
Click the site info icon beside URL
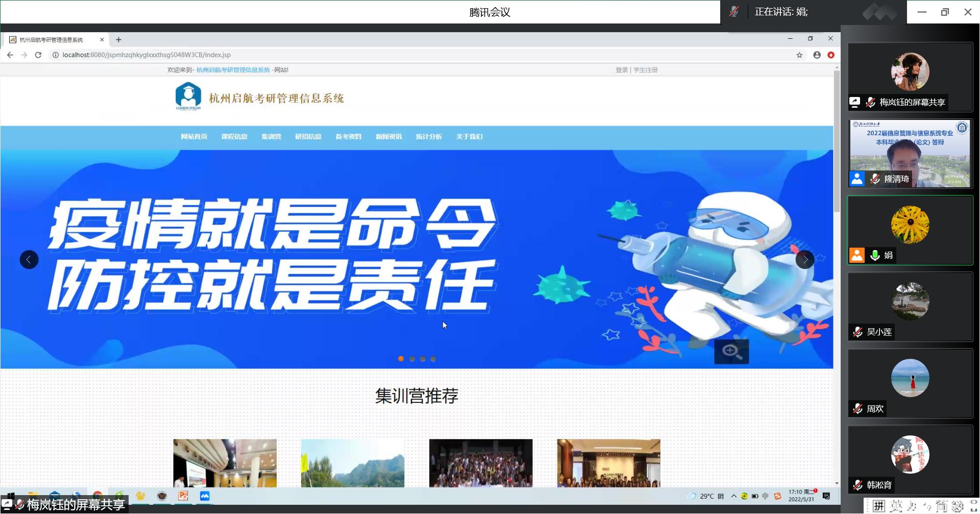coord(56,55)
